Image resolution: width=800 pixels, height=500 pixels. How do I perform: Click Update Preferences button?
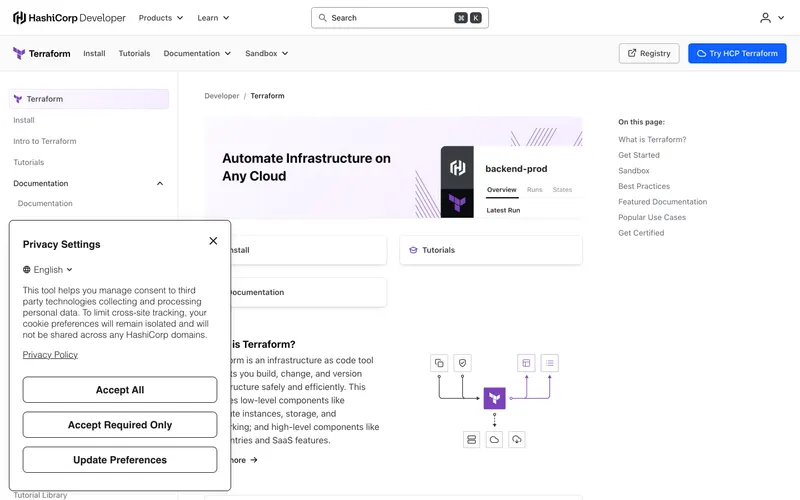point(120,460)
